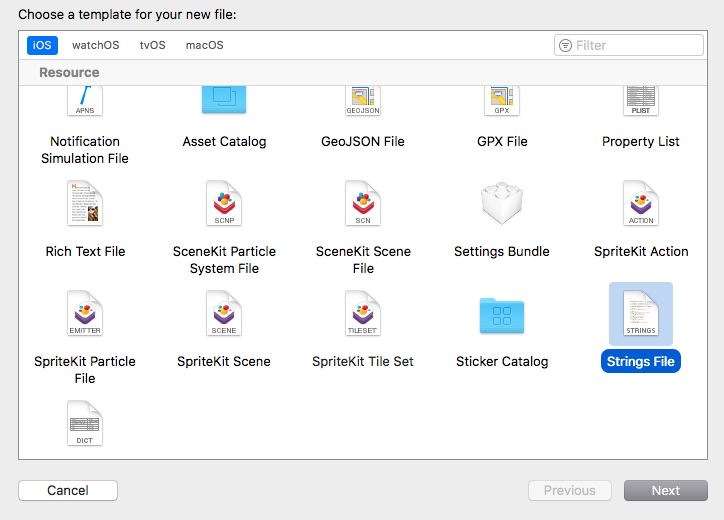Select the Property List PLIST icon
This screenshot has height=520, width=724.
641,101
